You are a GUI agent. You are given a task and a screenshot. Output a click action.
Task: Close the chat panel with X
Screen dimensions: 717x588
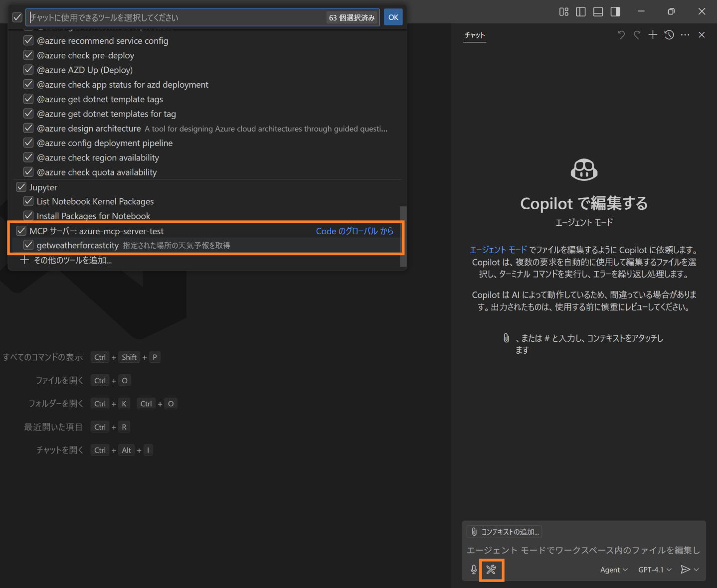pos(702,35)
